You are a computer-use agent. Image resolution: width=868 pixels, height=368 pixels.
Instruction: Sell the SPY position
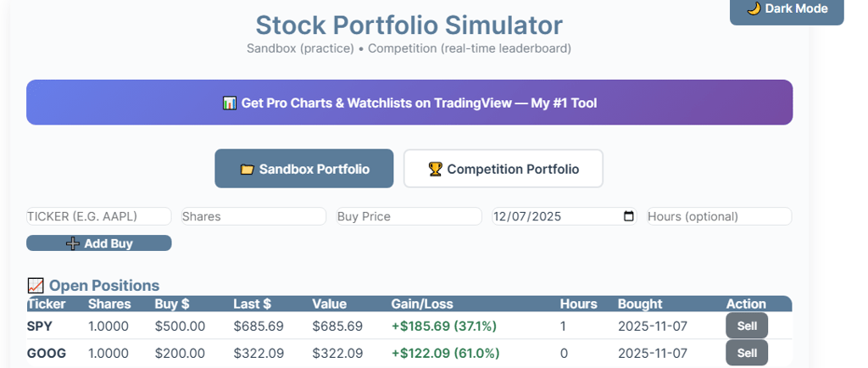746,326
